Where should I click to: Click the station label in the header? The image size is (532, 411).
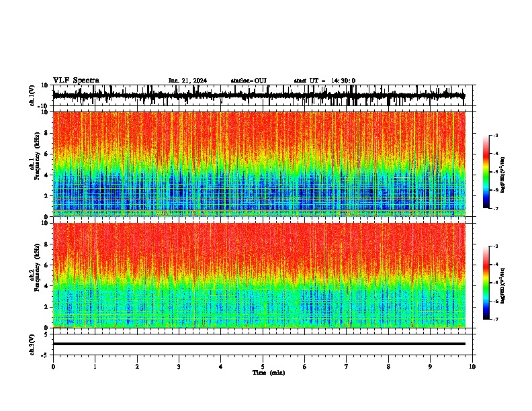(249, 81)
